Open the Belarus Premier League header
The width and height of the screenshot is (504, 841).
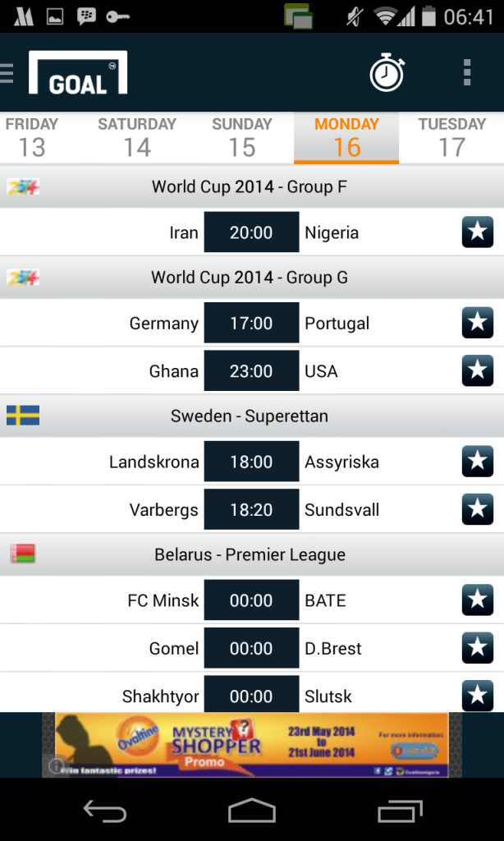(x=250, y=555)
